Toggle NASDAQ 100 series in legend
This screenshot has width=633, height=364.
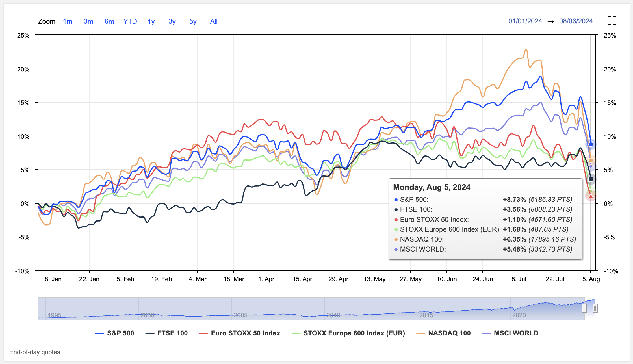pyautogui.click(x=444, y=333)
